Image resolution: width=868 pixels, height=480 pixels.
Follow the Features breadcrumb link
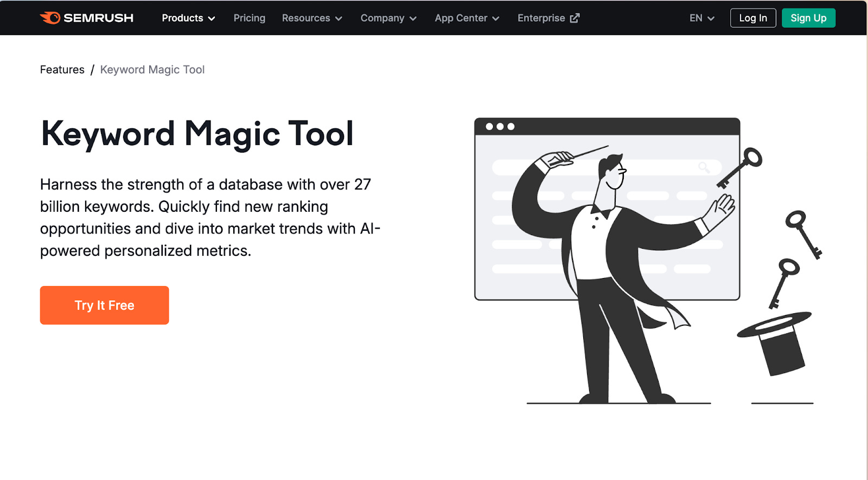(x=62, y=70)
